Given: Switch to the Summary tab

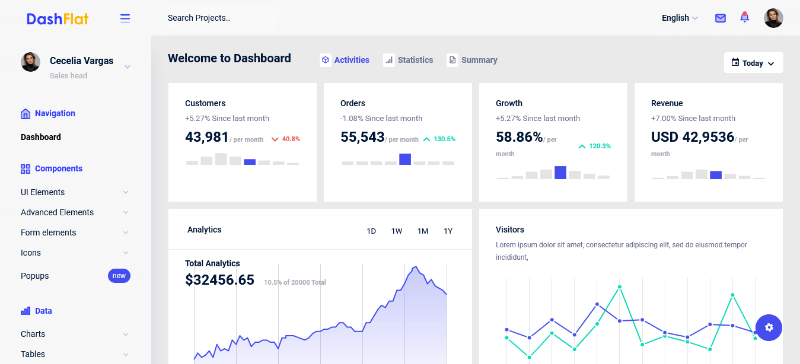Looking at the screenshot, I should pyautogui.click(x=472, y=60).
